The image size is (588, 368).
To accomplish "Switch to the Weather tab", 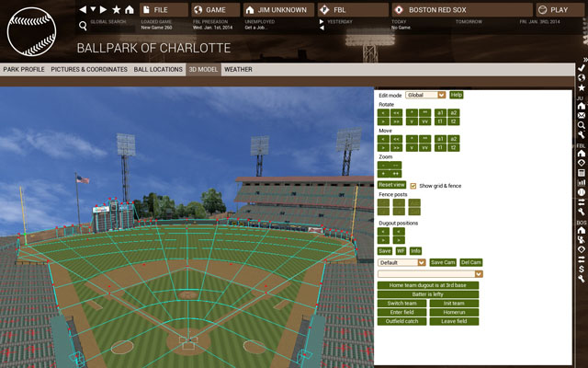I will pos(238,70).
